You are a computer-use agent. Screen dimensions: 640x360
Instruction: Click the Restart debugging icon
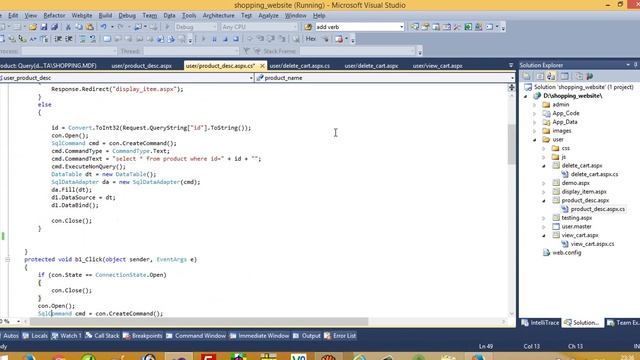tap(236, 39)
